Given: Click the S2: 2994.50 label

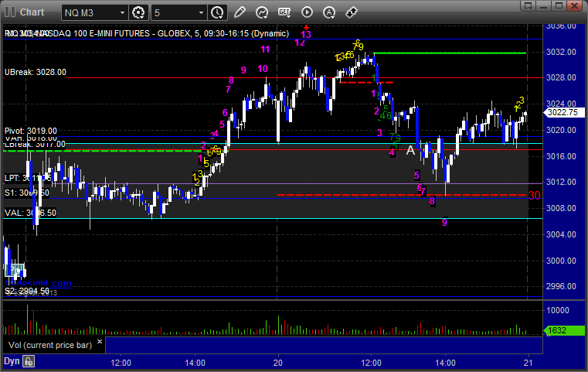Looking at the screenshot, I should [26, 292].
